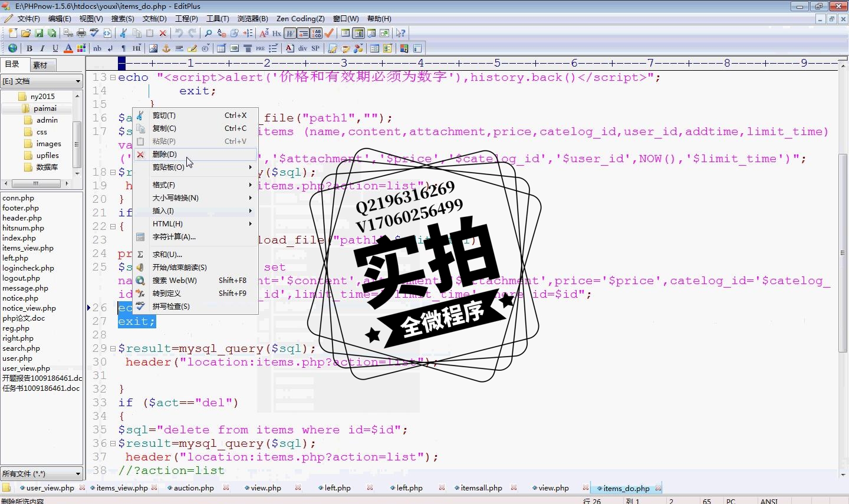
Task: Select 搜索 Web(W) context menu entry
Action: coord(197,280)
